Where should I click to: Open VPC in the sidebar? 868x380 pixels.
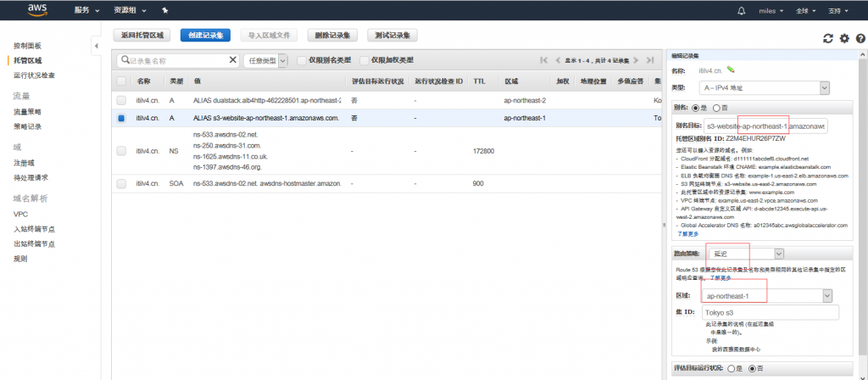pos(21,215)
